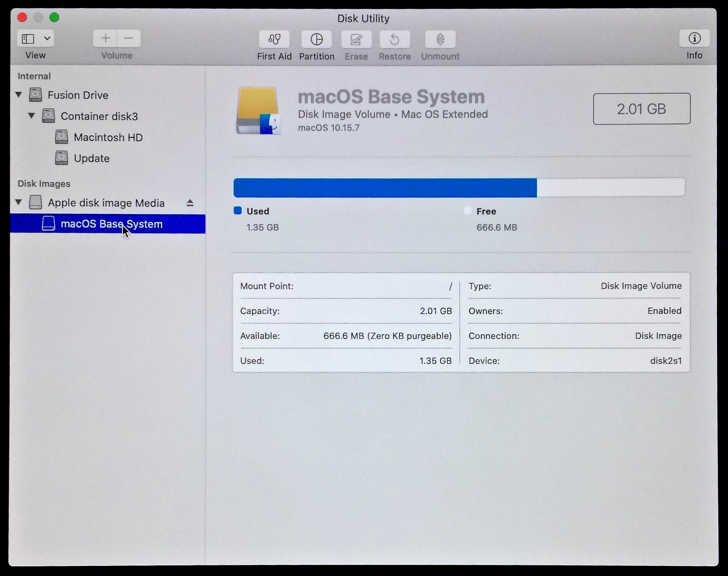The width and height of the screenshot is (728, 576).
Task: Select macOS Base System disk image
Action: coord(111,224)
